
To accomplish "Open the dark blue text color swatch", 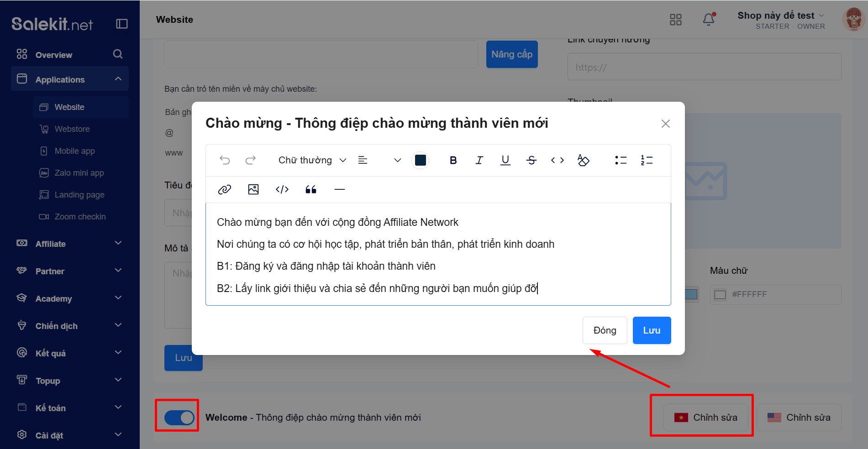I will click(421, 160).
